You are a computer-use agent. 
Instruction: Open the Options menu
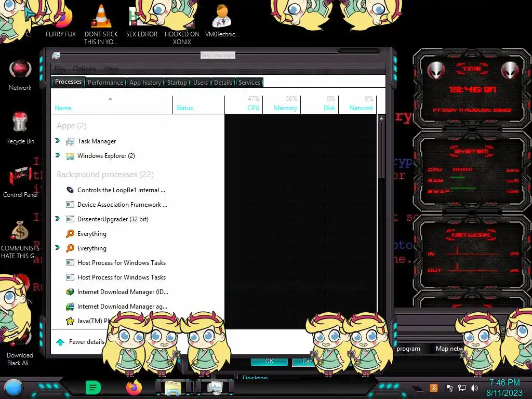(x=84, y=69)
